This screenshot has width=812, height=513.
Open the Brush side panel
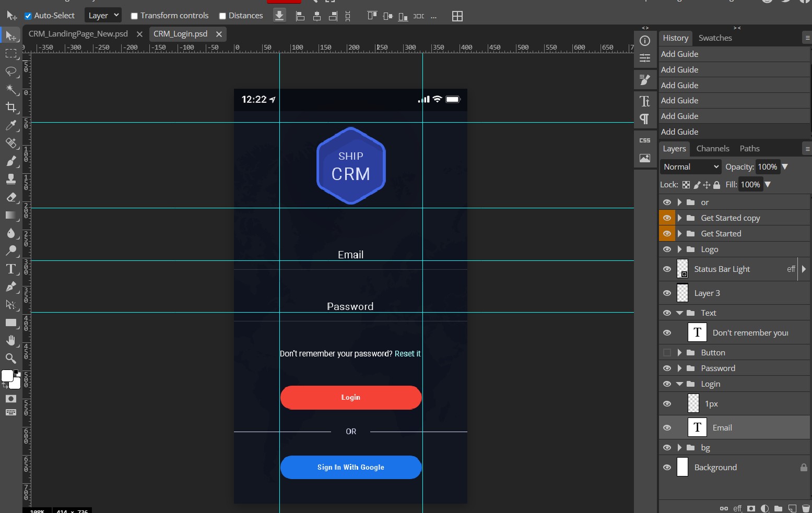click(645, 79)
